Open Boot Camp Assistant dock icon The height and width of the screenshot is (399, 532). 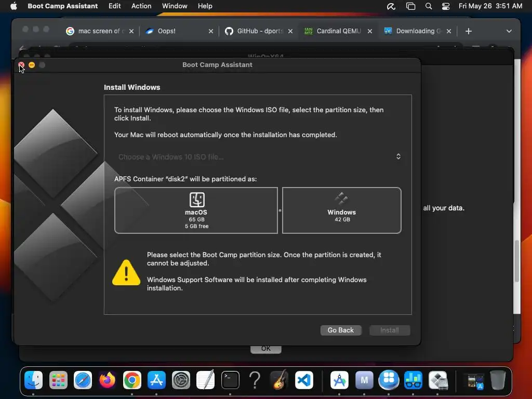437,380
